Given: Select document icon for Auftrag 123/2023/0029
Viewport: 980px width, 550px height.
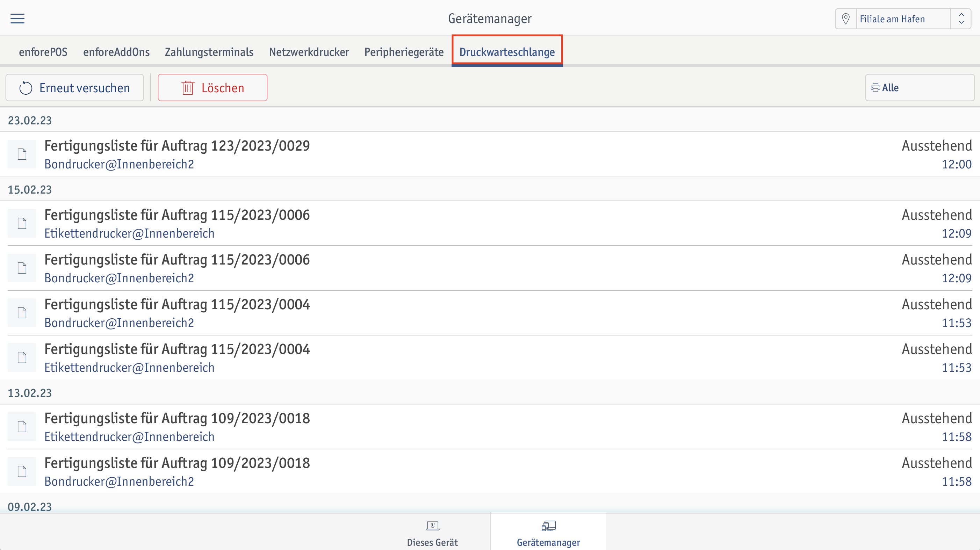Looking at the screenshot, I should click(x=22, y=154).
